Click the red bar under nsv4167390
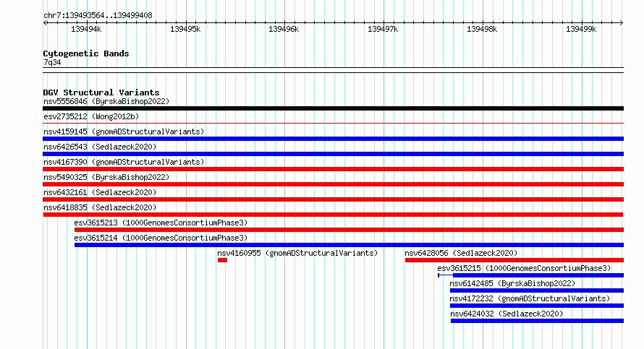Viewport: 644px width, 349px height. pyautogui.click(x=333, y=169)
